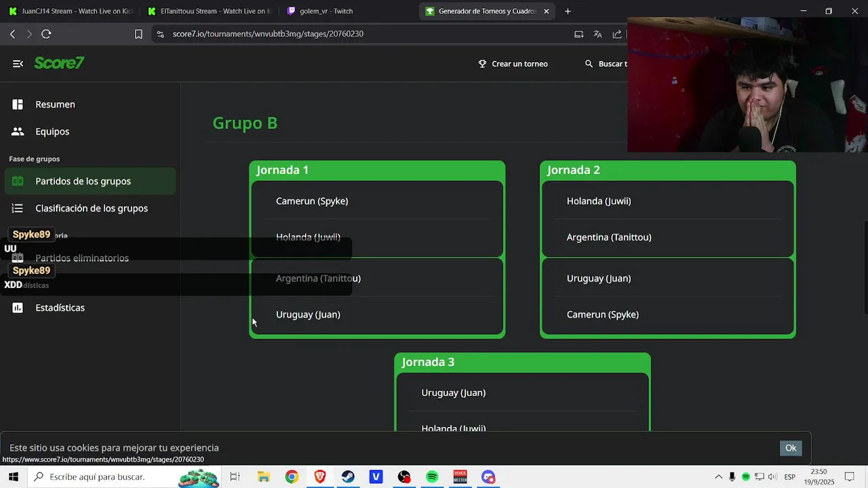868x488 pixels.
Task: Open Steam from the taskbar
Action: tap(348, 477)
